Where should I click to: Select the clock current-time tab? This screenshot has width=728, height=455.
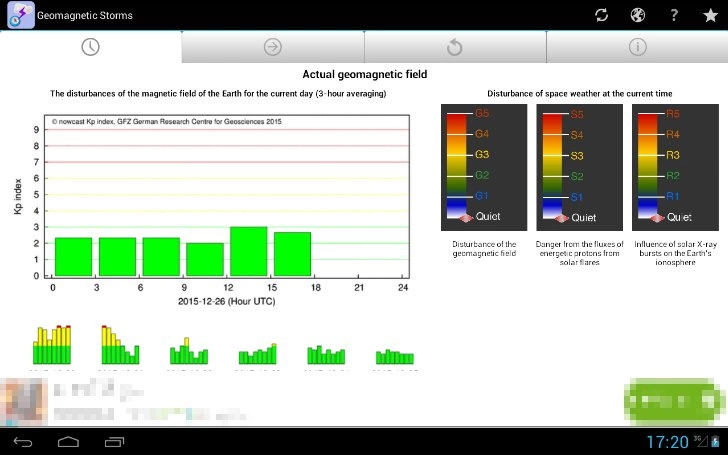(x=90, y=47)
